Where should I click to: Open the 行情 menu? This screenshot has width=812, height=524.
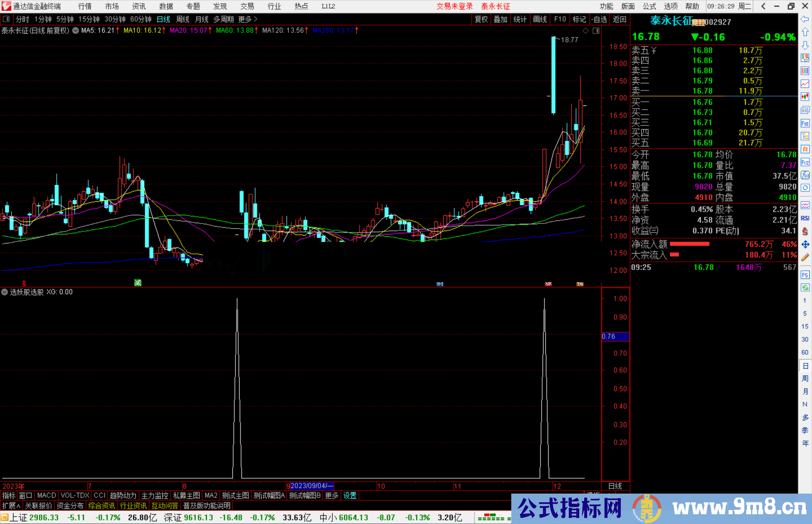(x=85, y=6)
